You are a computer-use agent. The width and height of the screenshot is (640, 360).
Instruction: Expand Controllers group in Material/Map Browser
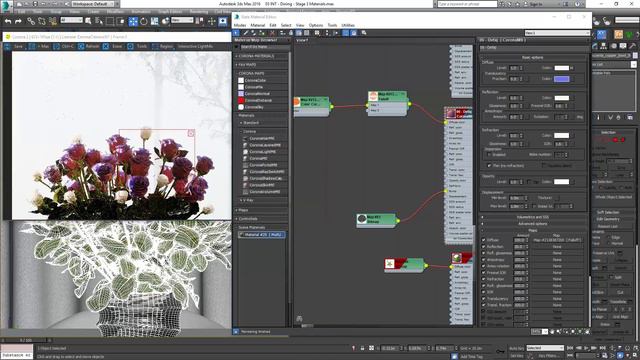(x=261, y=219)
